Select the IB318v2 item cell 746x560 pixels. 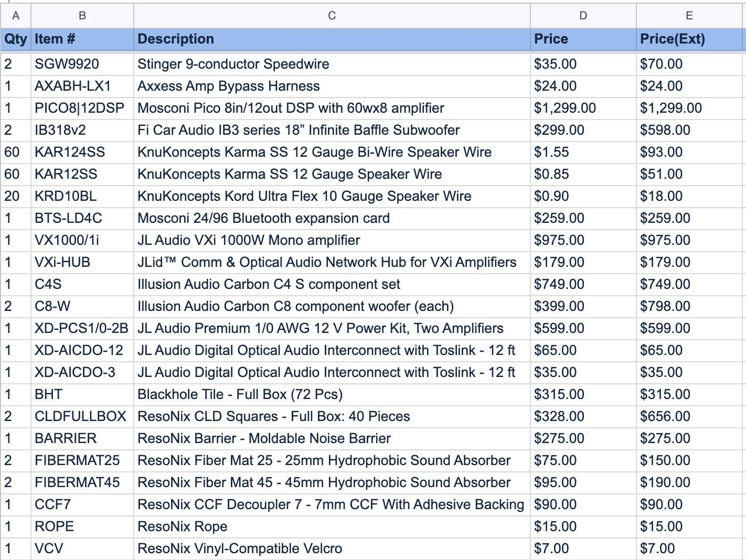pos(82,130)
